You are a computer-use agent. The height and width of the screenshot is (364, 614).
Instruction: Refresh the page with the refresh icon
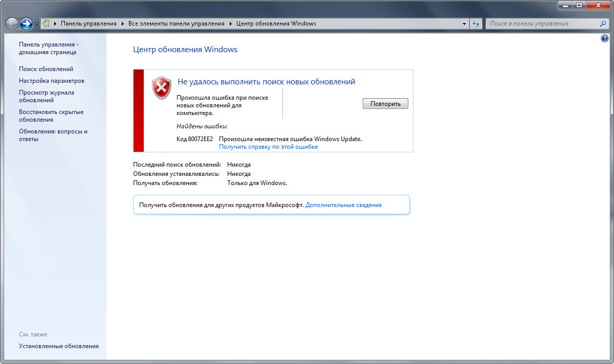(476, 24)
